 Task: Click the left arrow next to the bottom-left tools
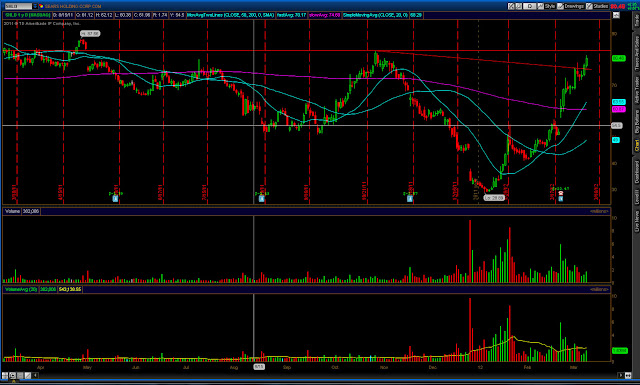[x=36, y=376]
